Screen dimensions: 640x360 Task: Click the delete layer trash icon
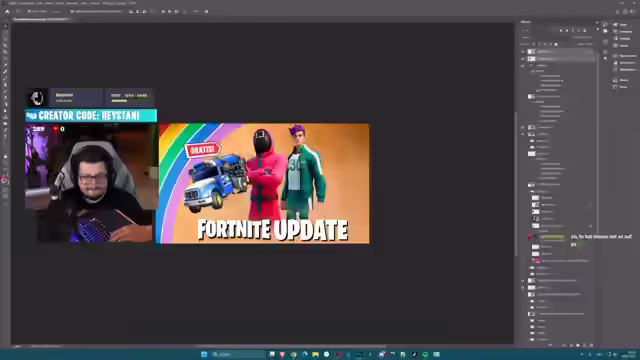591,345
